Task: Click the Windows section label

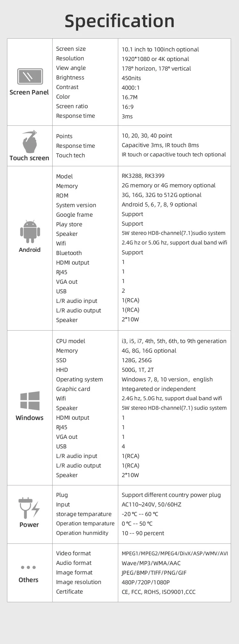Action: coord(30,418)
